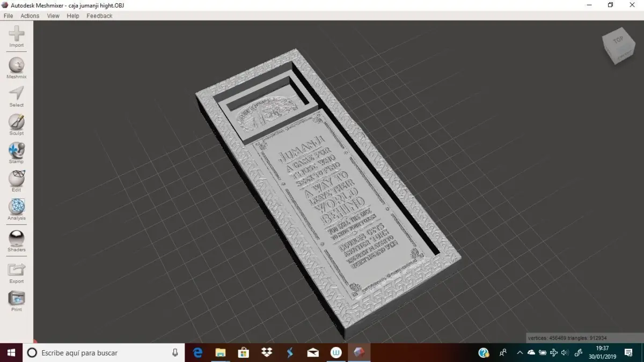The image size is (644, 362).
Task: Open the Action Center notifications
Action: [x=628, y=352]
